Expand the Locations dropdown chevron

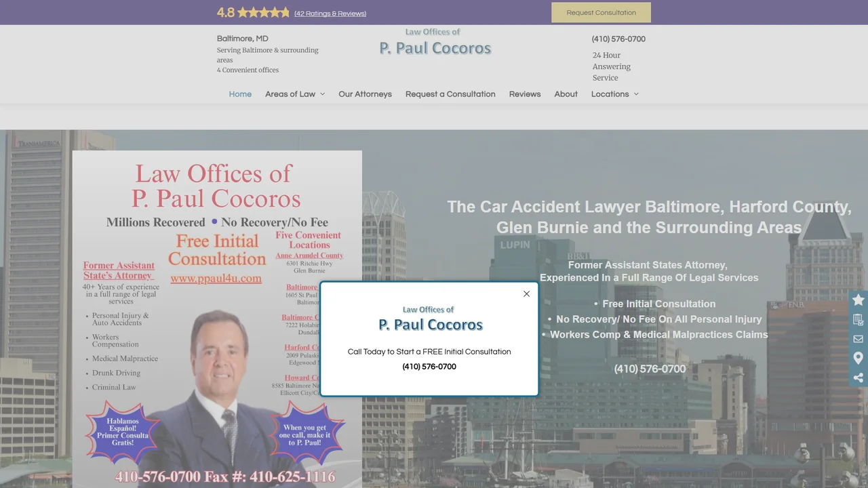click(636, 94)
